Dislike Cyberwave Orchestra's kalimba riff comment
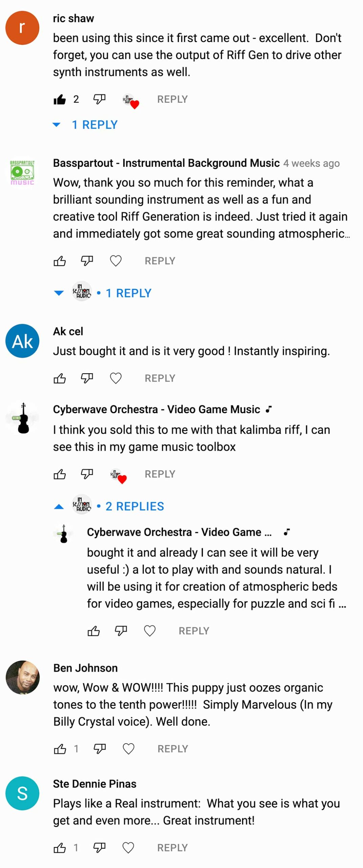The image size is (363, 868). 87,474
